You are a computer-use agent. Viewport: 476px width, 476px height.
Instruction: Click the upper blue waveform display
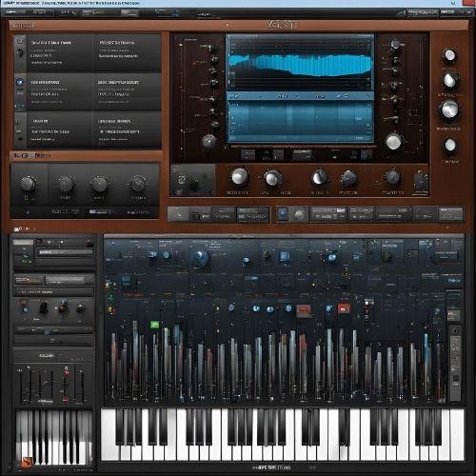(300, 63)
